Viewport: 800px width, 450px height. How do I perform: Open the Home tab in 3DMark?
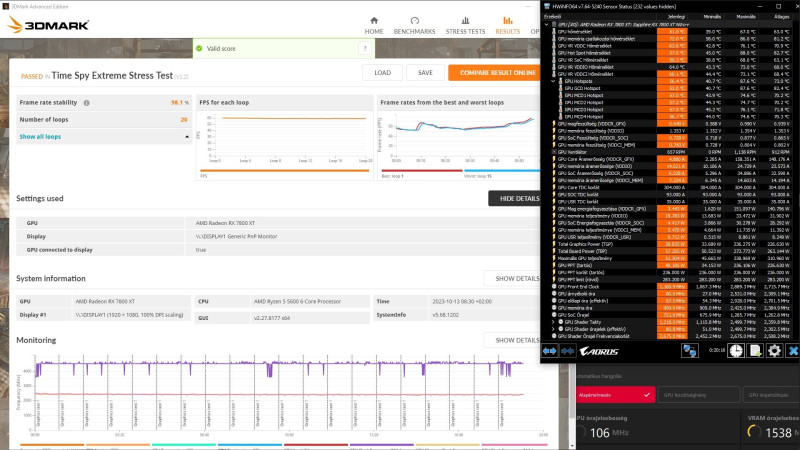point(373,26)
